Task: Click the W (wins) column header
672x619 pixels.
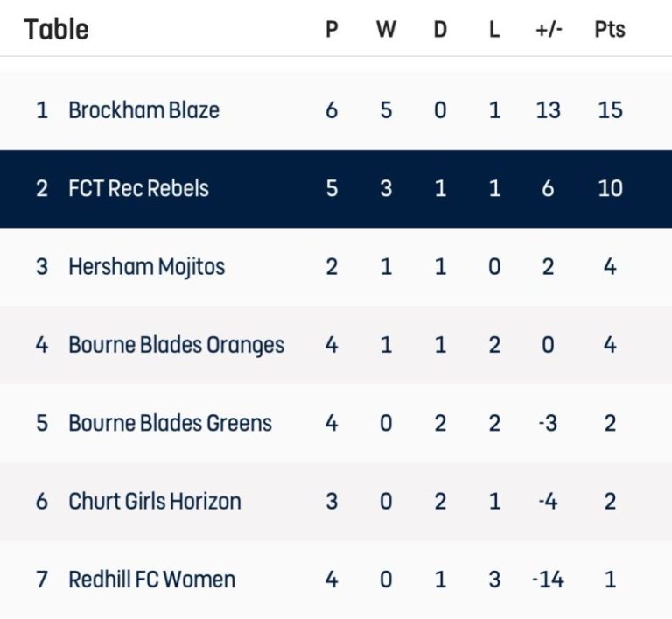Action: [x=386, y=30]
